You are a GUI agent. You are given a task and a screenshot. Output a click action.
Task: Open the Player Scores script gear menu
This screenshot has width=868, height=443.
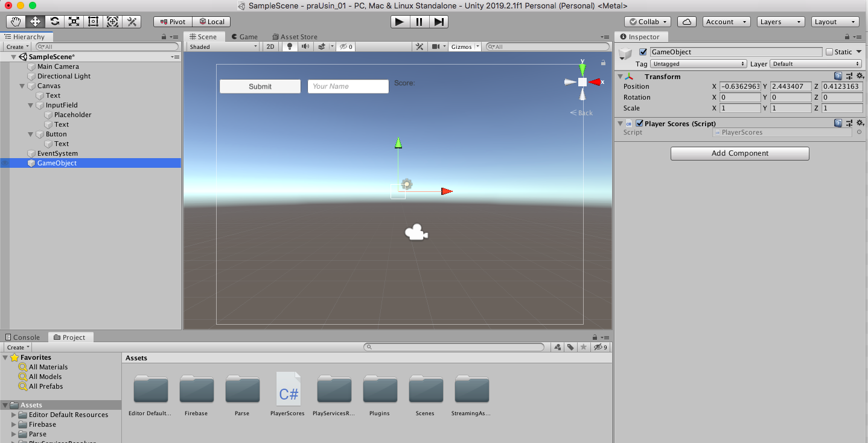(x=860, y=123)
